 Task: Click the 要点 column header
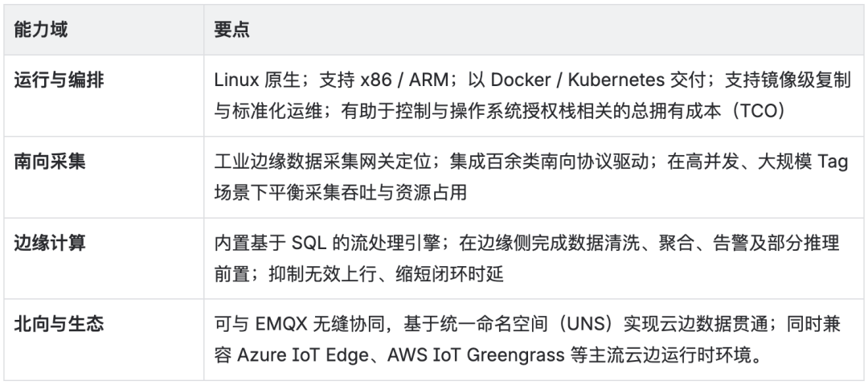coord(232,30)
